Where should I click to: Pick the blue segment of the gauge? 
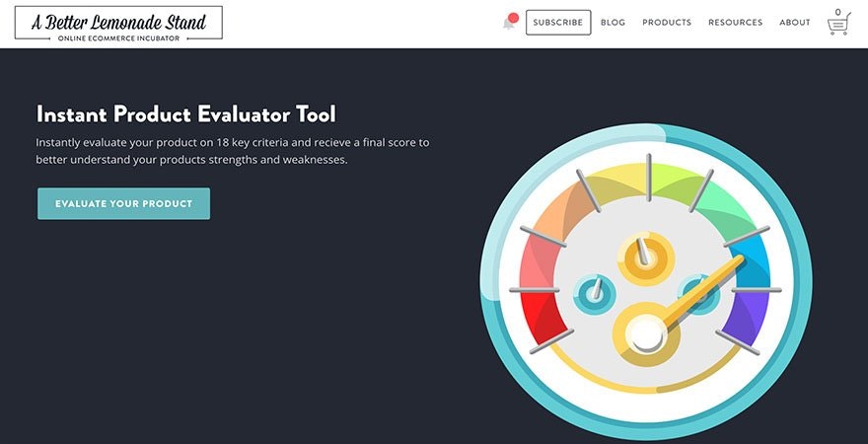(757, 262)
